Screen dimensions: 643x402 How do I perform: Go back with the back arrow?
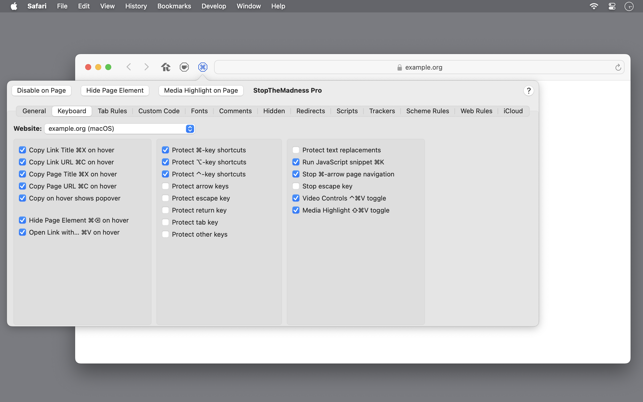point(129,67)
